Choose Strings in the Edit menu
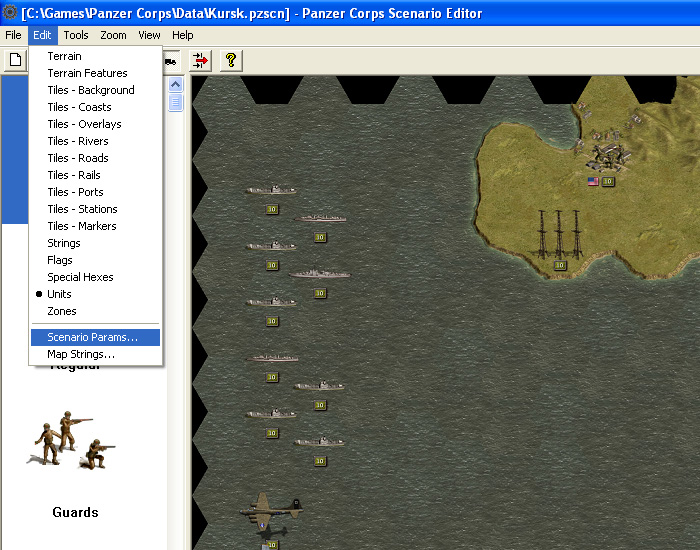The width and height of the screenshot is (700, 550). tap(96, 242)
